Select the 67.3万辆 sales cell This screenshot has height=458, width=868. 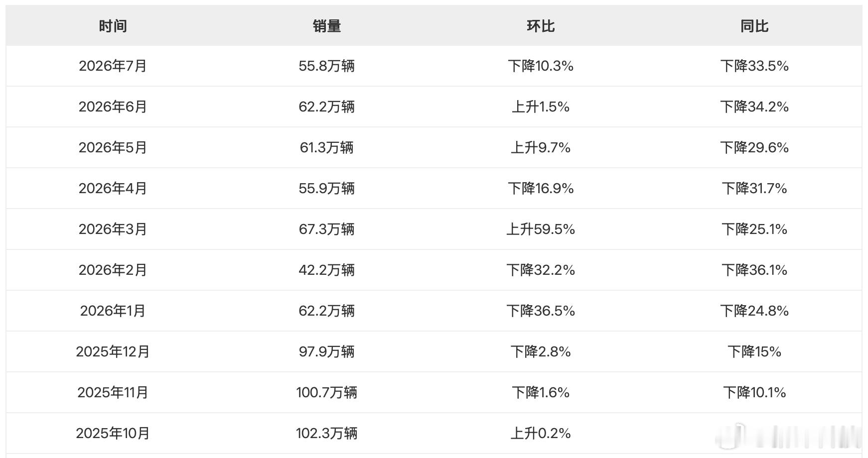tap(327, 229)
